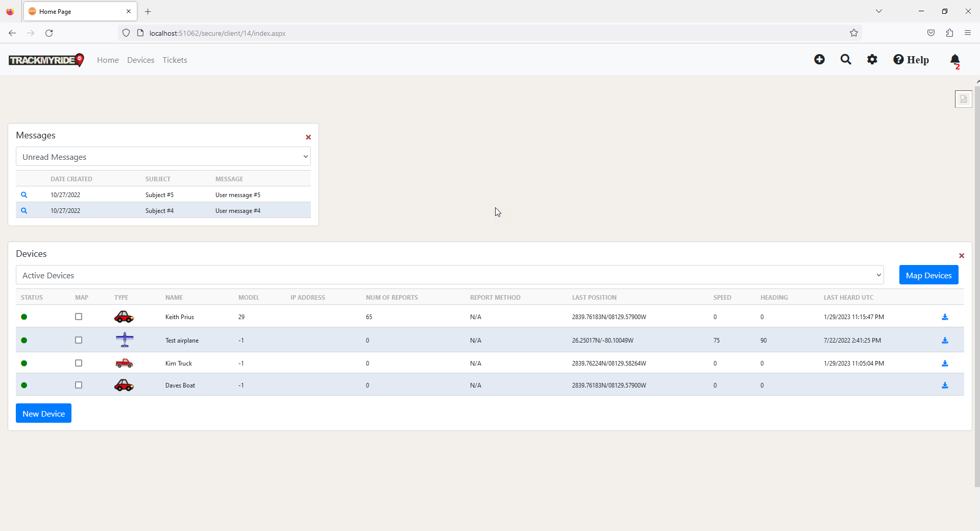Open the Help menu
Viewport: 980px width, 531px height.
pyautogui.click(x=911, y=60)
